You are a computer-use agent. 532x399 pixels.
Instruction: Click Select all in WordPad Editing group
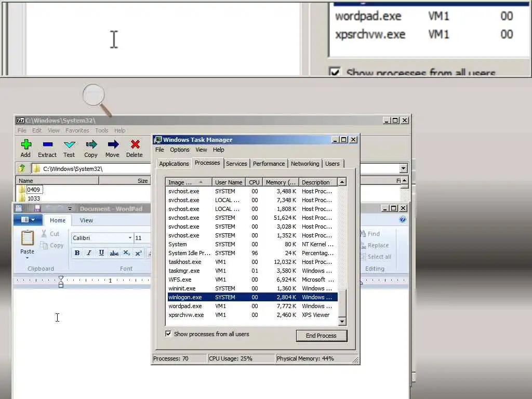376,257
